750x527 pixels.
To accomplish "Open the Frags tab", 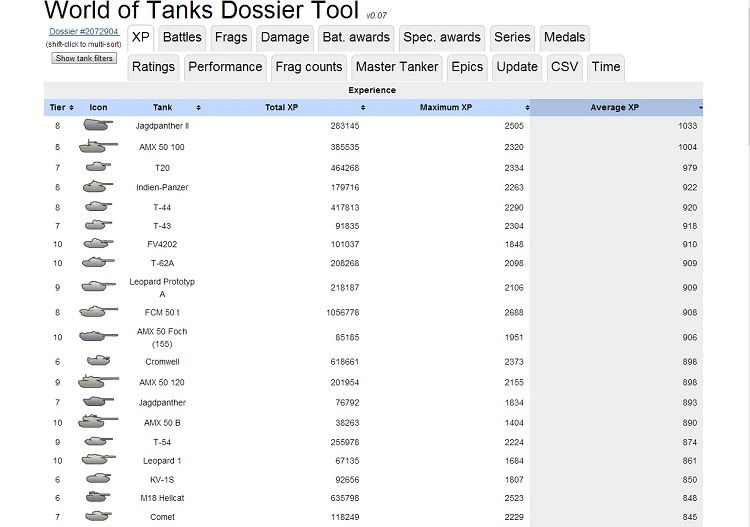I will click(x=231, y=37).
